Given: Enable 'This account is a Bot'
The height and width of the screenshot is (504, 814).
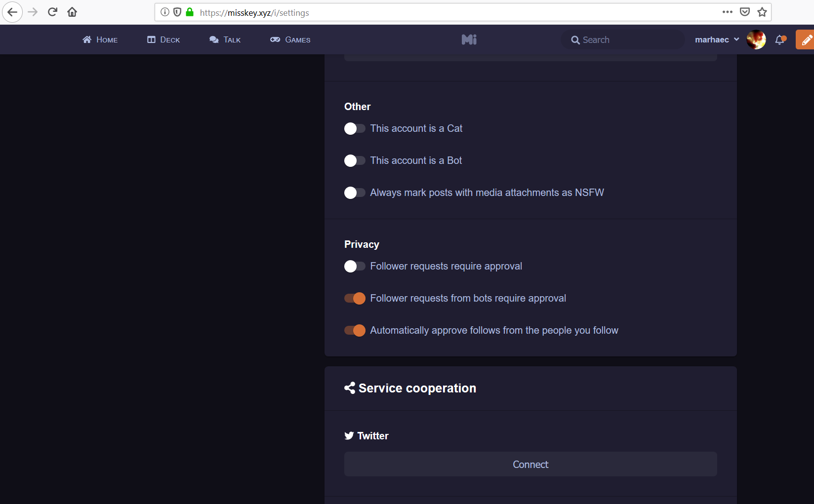Looking at the screenshot, I should click(x=354, y=160).
